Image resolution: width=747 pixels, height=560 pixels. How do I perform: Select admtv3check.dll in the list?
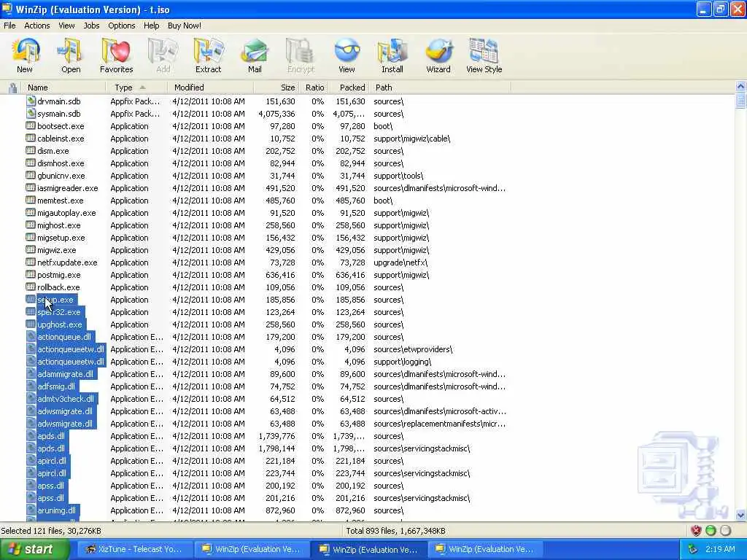[66, 399]
